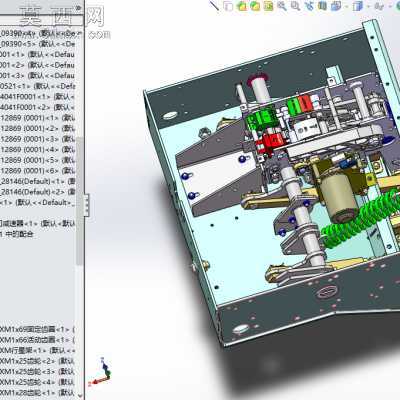Screen dimensions: 400x400
Task: Click the second yellow-green round icon in toolbar
Action: coord(255,6)
